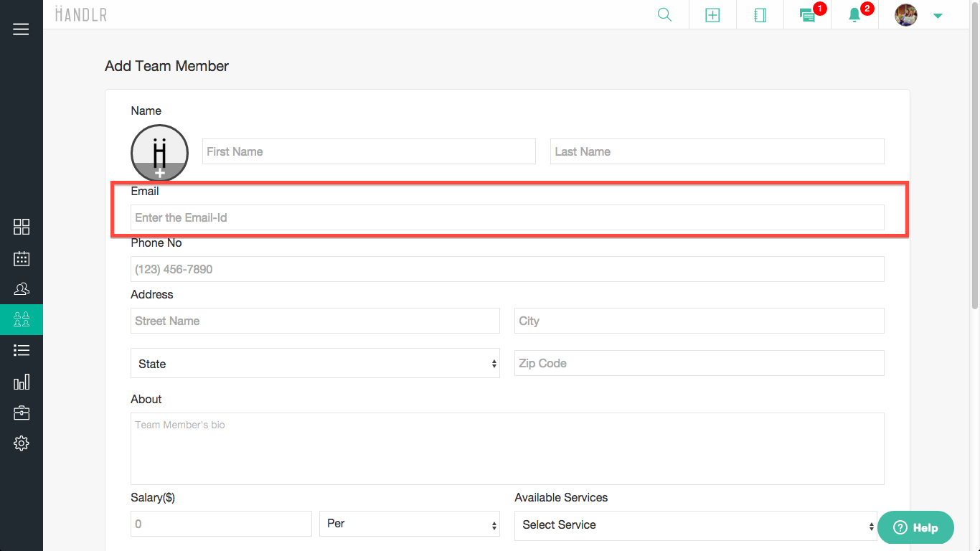Viewport: 980px width, 551px height.
Task: Click the search magnifier icon
Action: click(x=664, y=15)
